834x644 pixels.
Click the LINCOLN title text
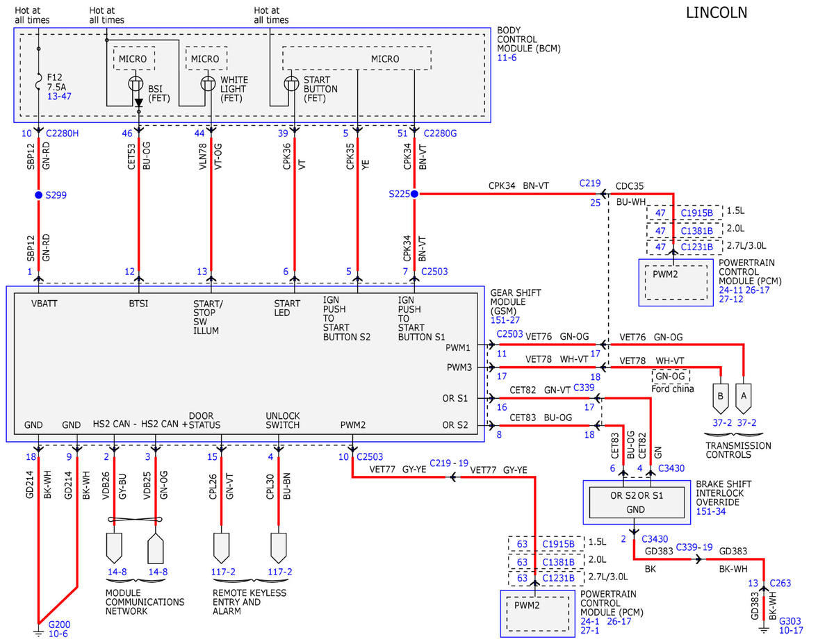[716, 13]
